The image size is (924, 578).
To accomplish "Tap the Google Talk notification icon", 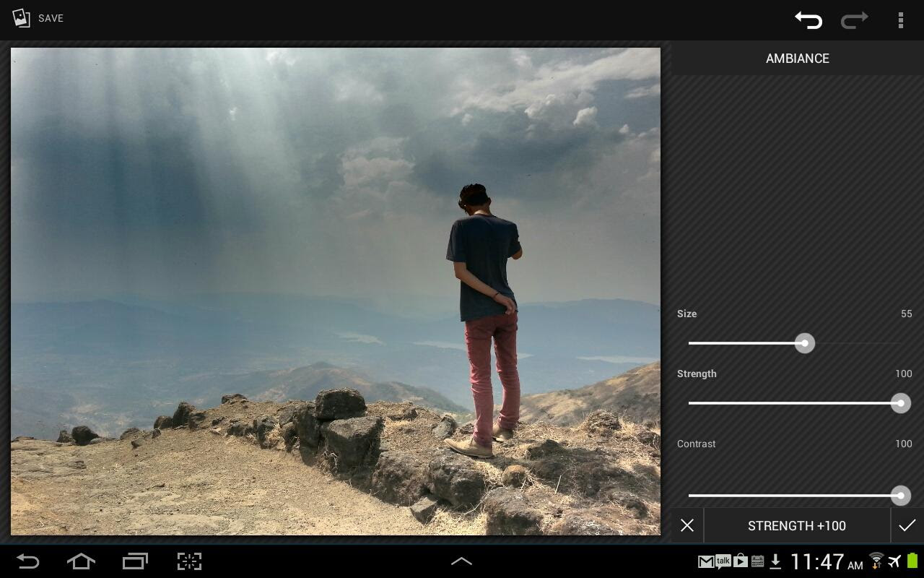I will pyautogui.click(x=723, y=561).
